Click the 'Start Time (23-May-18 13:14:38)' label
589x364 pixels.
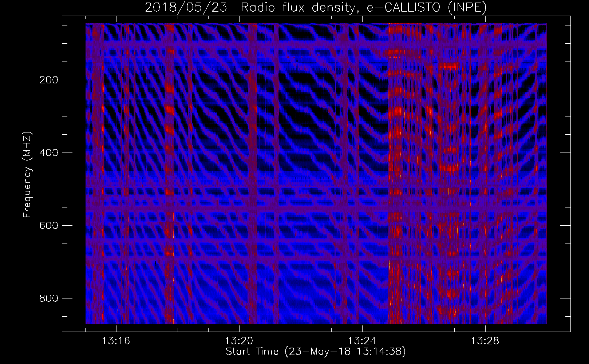316,352
